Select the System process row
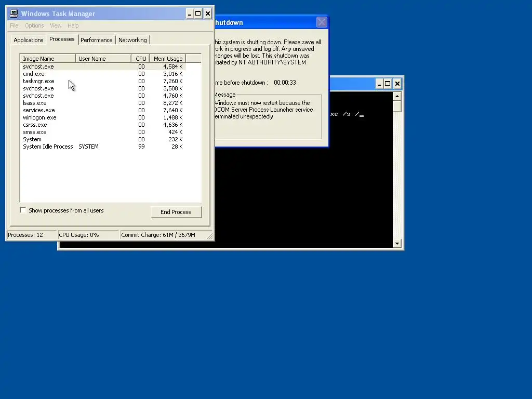The height and width of the screenshot is (399, 532). click(103, 139)
